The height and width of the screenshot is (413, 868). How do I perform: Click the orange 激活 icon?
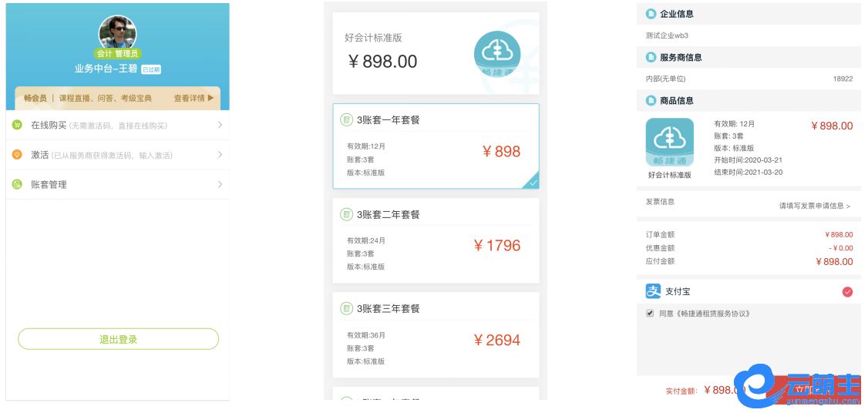point(17,155)
